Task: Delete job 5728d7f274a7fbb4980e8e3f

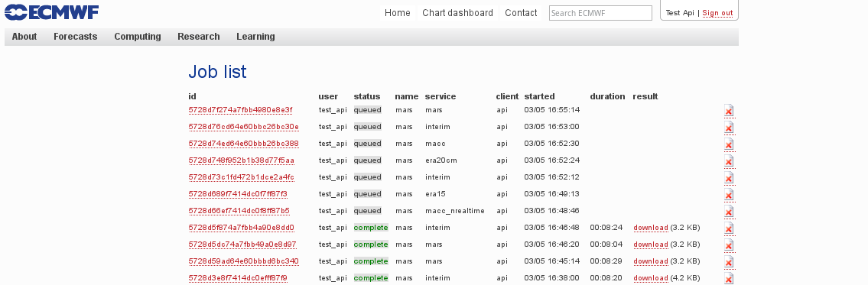Action: [729, 111]
